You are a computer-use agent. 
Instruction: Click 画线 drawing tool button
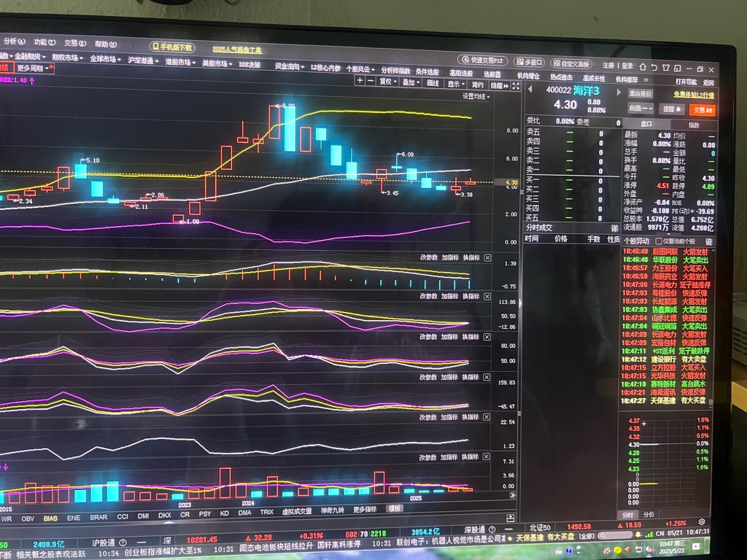pos(433,83)
